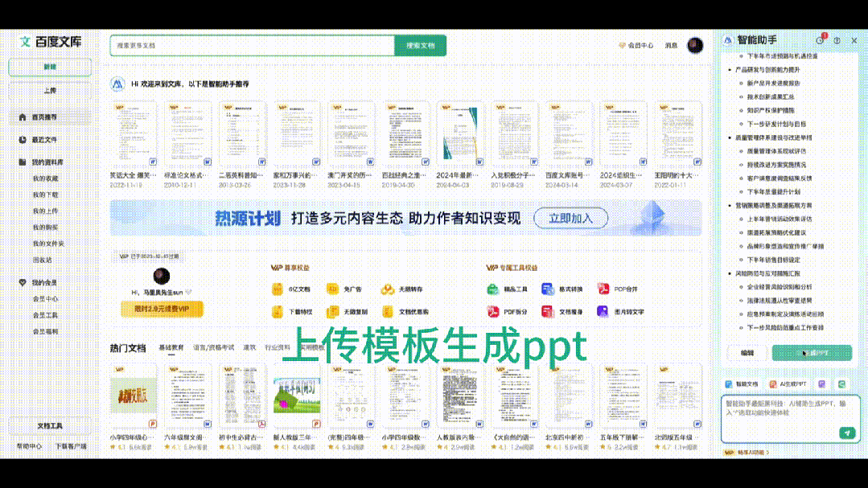
Task: Click the 立即加入 banner button
Action: [570, 218]
